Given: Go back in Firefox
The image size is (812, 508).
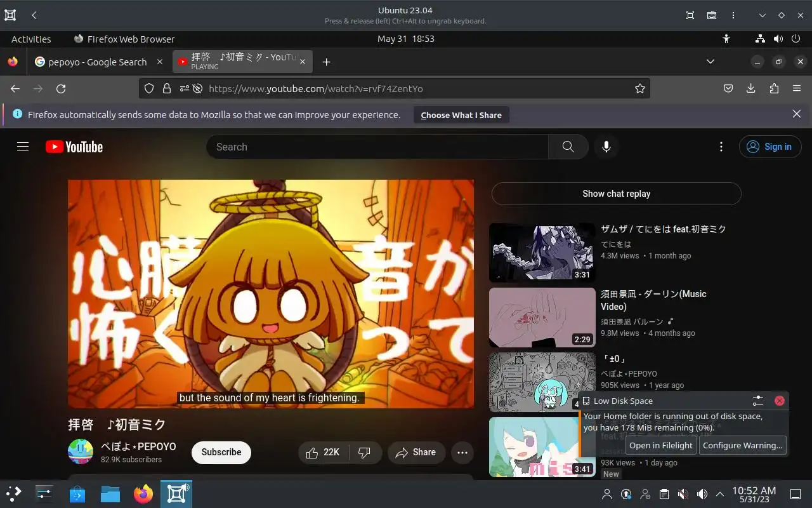Looking at the screenshot, I should click(x=15, y=88).
